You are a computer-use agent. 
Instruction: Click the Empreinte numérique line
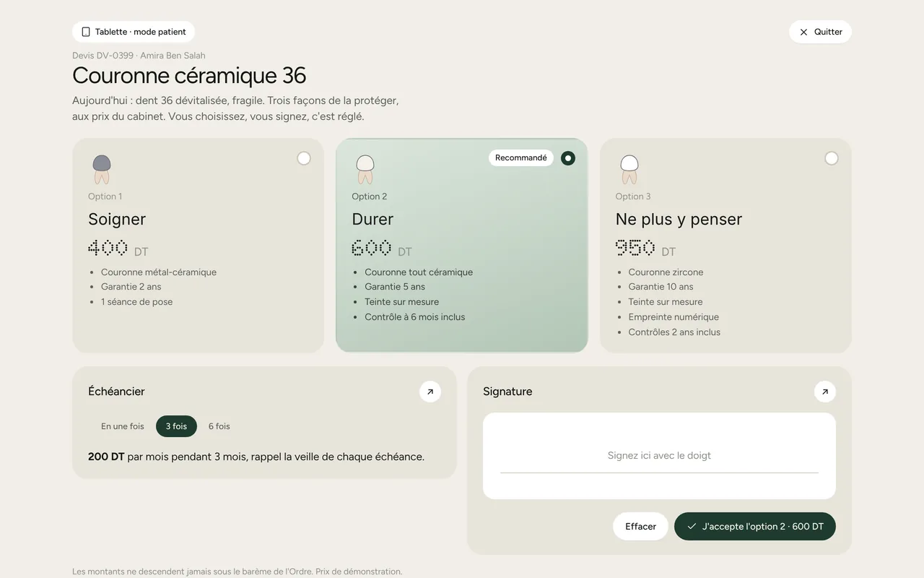click(x=674, y=317)
